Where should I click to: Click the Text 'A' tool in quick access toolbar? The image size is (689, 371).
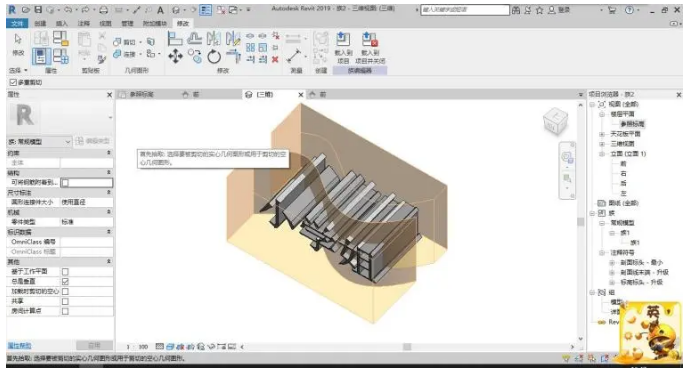pyautogui.click(x=160, y=10)
